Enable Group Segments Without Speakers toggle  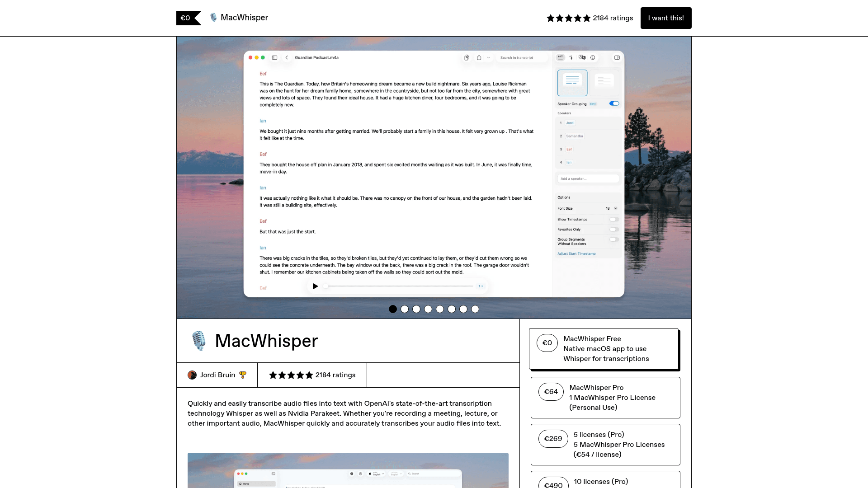point(614,239)
